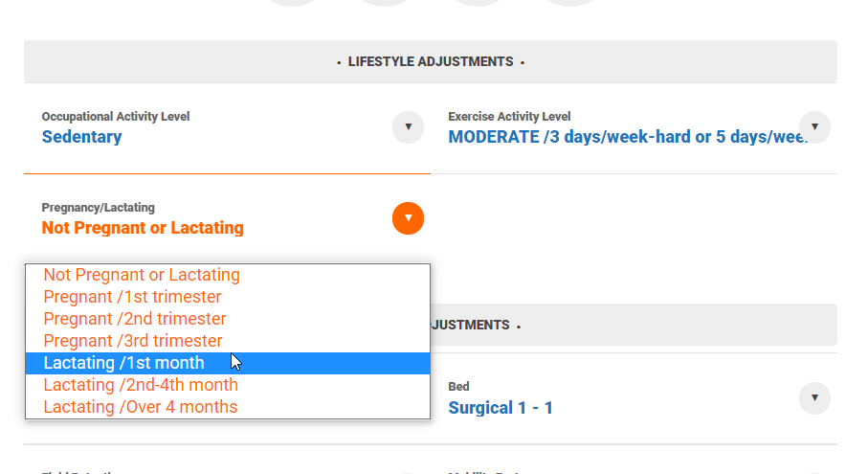Choose 'Pregnant /2nd trimester' option
Image resolution: width=868 pixels, height=474 pixels.
[135, 319]
